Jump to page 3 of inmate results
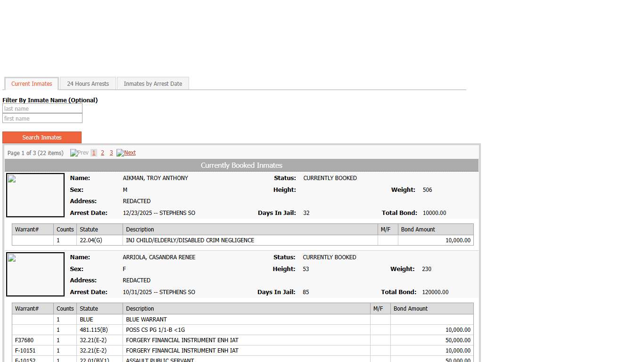 click(111, 153)
